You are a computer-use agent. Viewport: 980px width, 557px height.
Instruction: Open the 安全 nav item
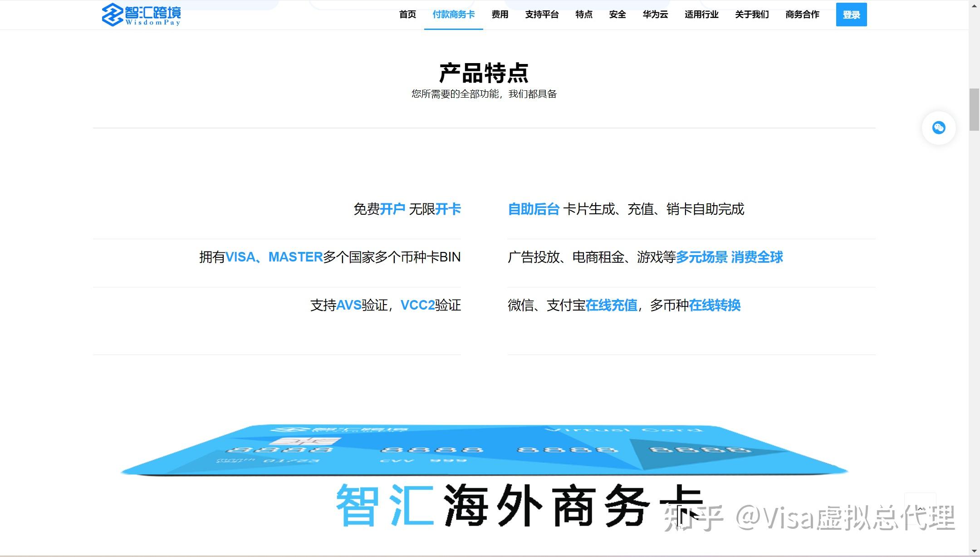[x=617, y=15]
